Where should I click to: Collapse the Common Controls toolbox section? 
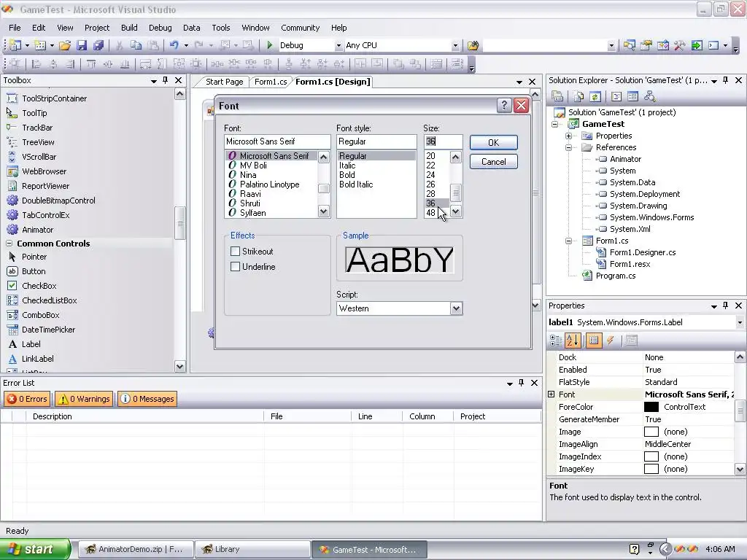[x=9, y=244]
